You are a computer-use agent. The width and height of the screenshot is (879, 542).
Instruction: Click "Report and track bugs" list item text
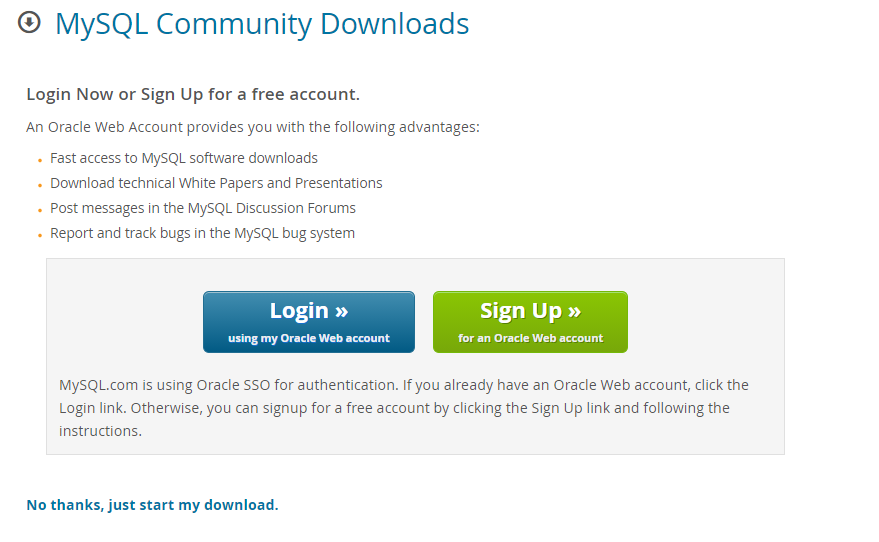(202, 233)
